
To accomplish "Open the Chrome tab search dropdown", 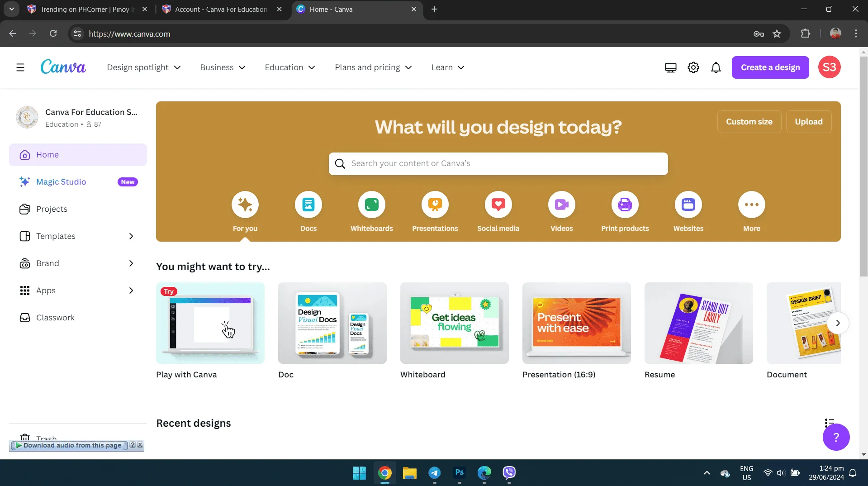I will click(x=12, y=9).
